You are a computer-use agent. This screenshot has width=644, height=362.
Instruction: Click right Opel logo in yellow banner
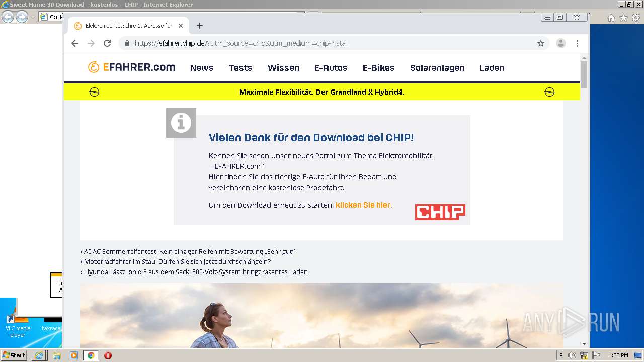click(x=550, y=92)
